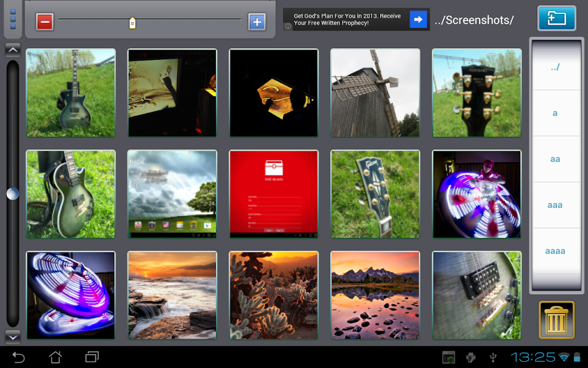Open the mountain lake reflection thumbnail
The width and height of the screenshot is (588, 368).
point(376,296)
